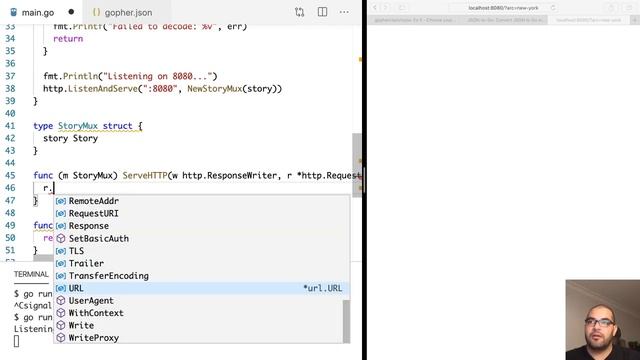Screen dimensions: 640x360
Task: Accept the highlighted URL suggestion
Action: [202, 288]
